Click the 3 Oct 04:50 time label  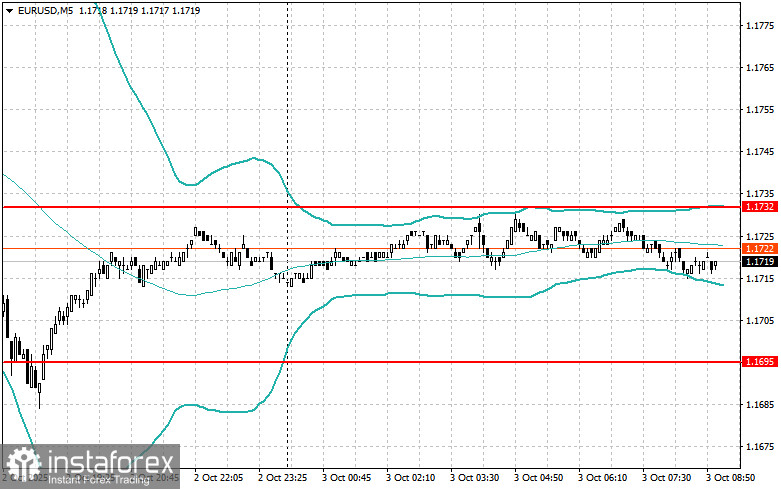click(x=538, y=478)
